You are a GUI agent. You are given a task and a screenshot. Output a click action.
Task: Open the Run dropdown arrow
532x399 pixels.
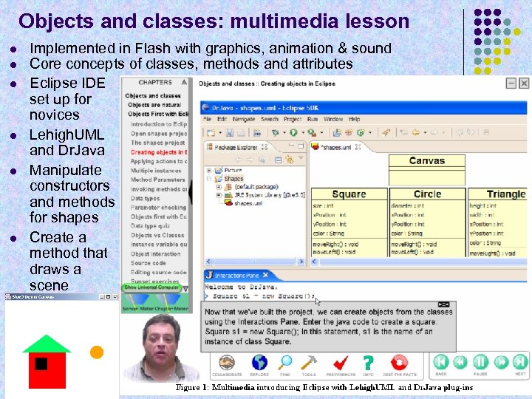click(303, 133)
